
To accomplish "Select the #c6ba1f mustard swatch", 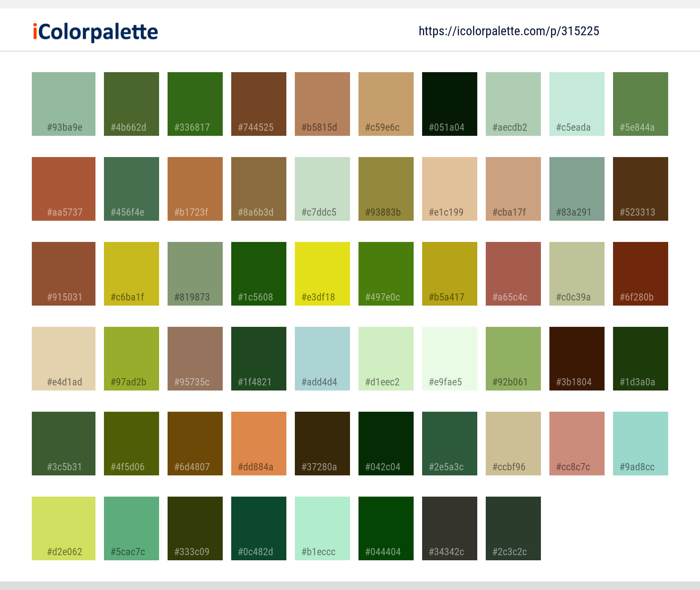I will pos(132,274).
